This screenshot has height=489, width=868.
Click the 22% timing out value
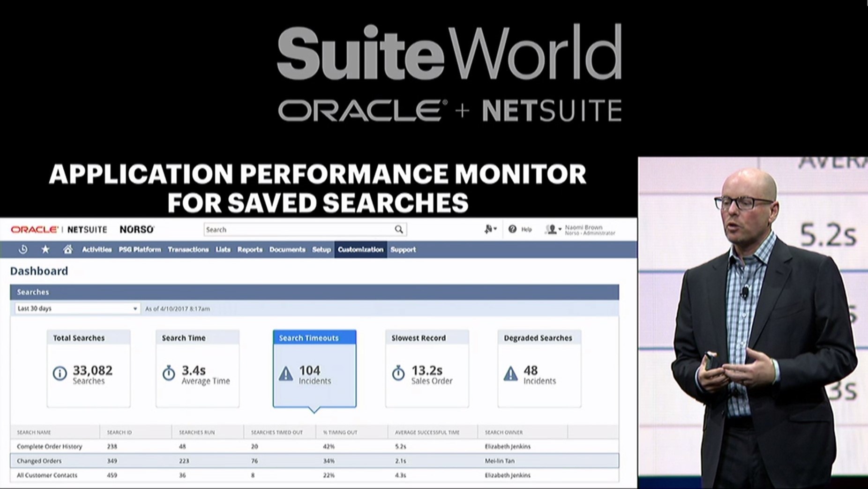pos(329,475)
